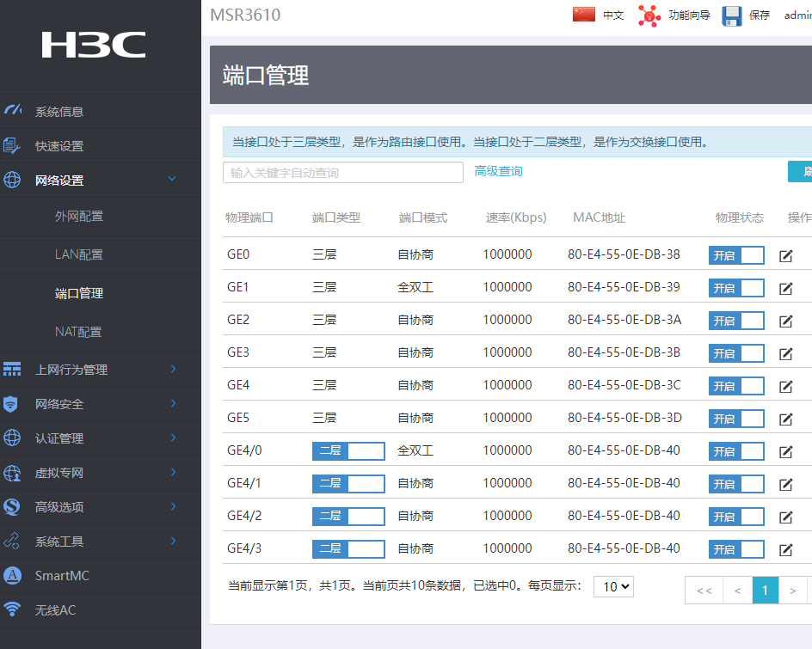
Task: Go to previous page with < button
Action: 737,590
